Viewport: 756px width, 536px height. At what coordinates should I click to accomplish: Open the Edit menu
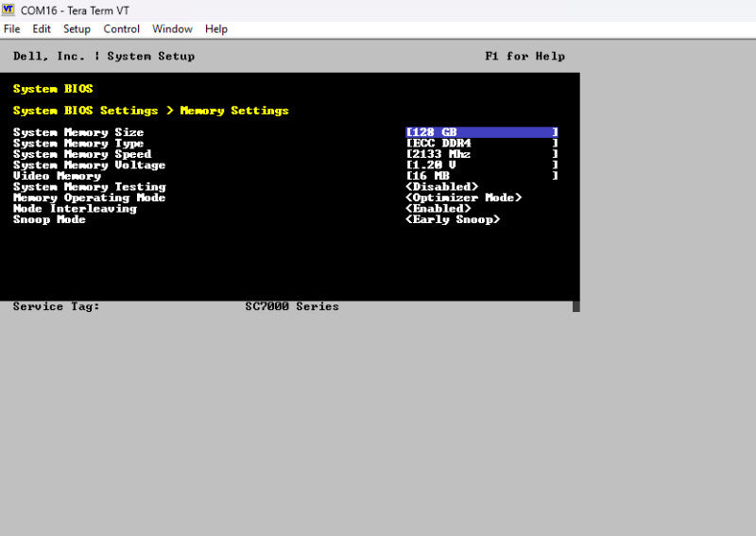(42, 29)
